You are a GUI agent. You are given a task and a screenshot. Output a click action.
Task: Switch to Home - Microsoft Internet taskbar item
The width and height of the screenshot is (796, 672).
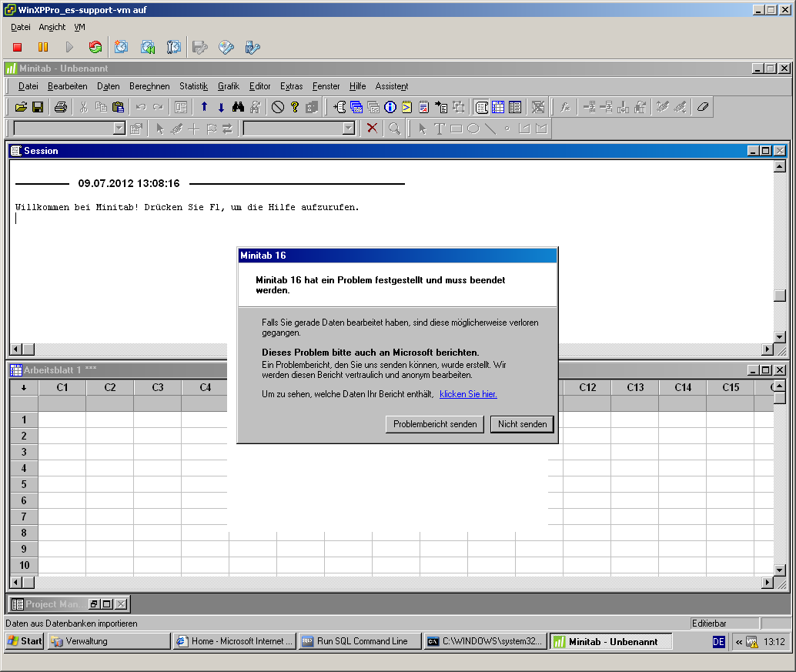235,641
